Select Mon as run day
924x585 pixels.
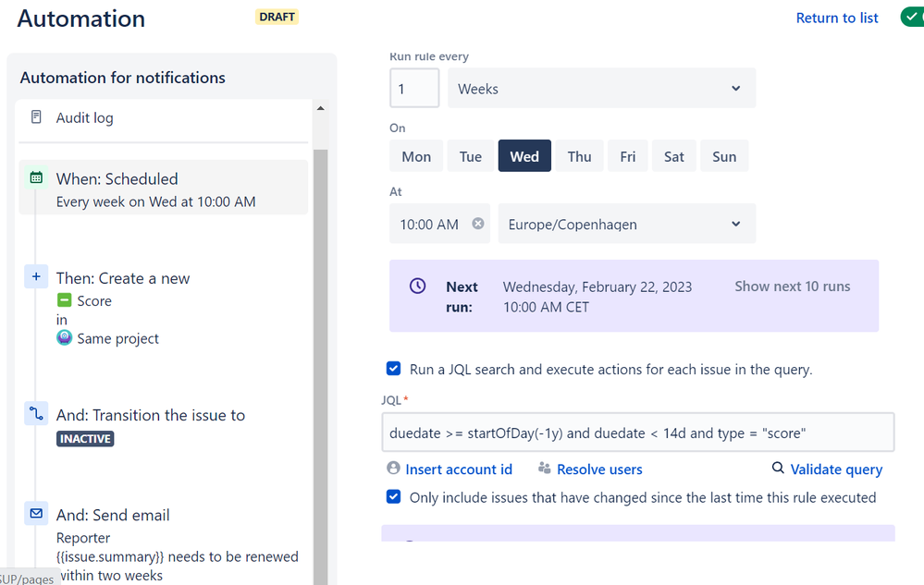pos(416,156)
